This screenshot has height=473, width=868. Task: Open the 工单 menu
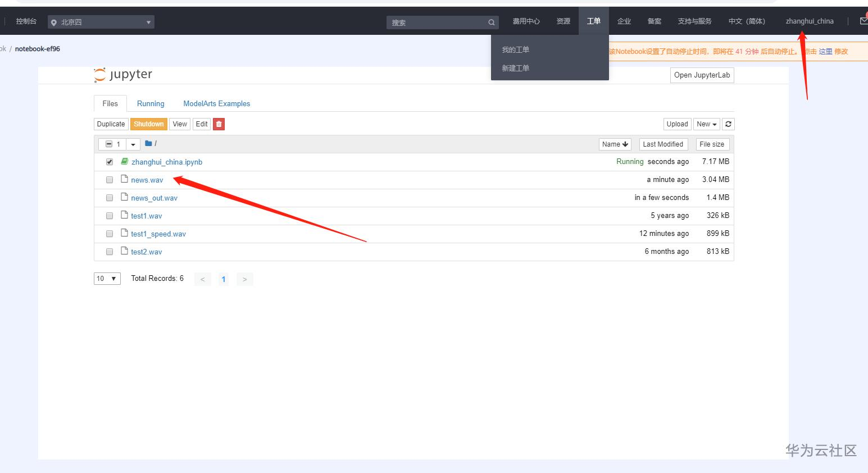(594, 21)
